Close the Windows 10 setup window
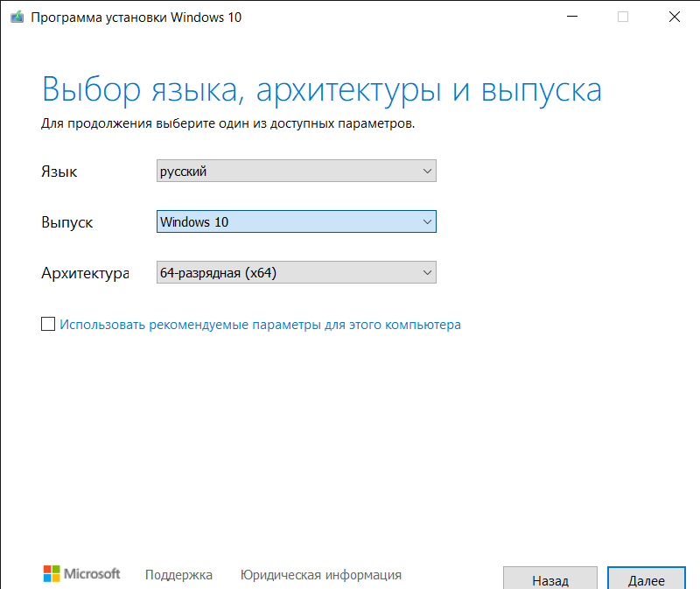700x589 pixels. pyautogui.click(x=674, y=17)
